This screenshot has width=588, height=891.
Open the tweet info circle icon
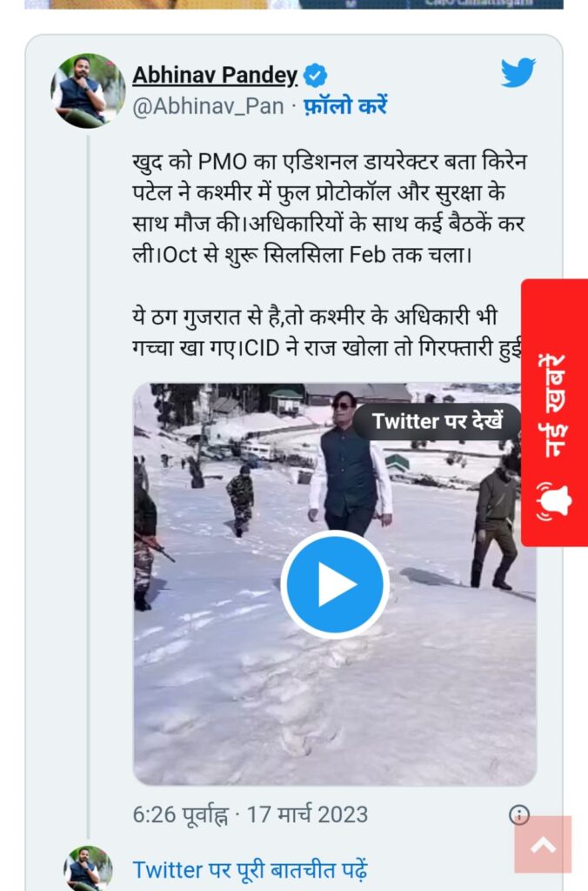[519, 815]
